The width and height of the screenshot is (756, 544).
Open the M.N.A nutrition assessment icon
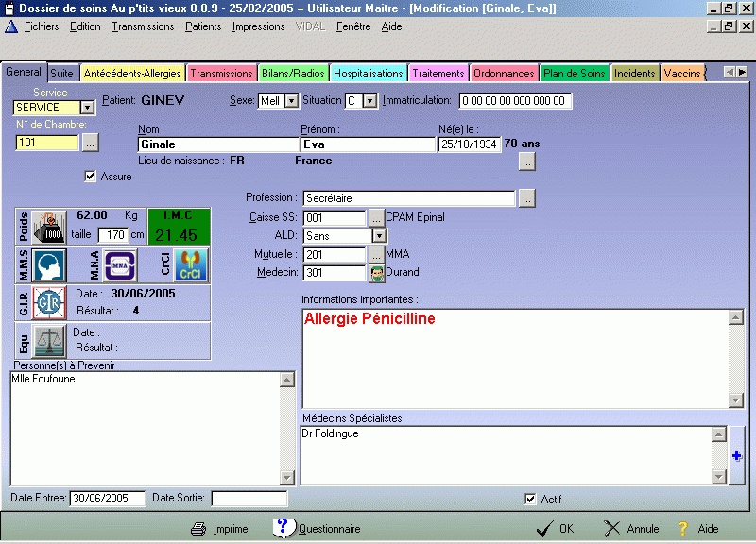pyautogui.click(x=121, y=265)
